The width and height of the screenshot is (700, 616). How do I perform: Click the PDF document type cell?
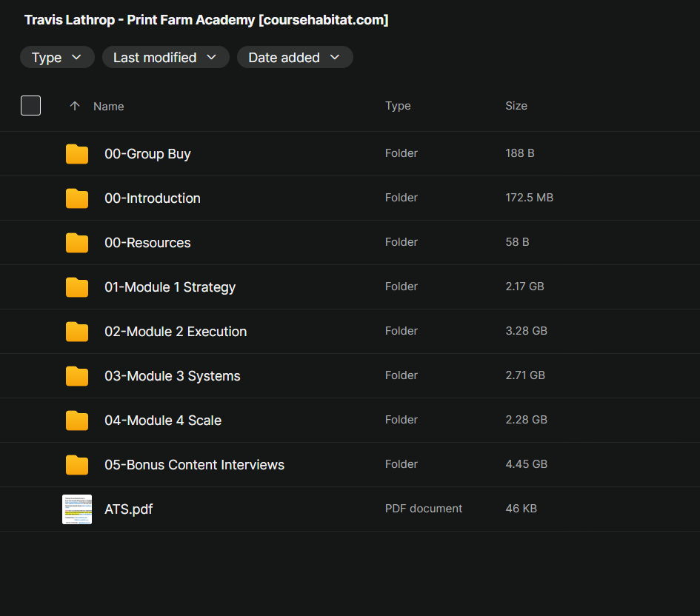point(424,509)
